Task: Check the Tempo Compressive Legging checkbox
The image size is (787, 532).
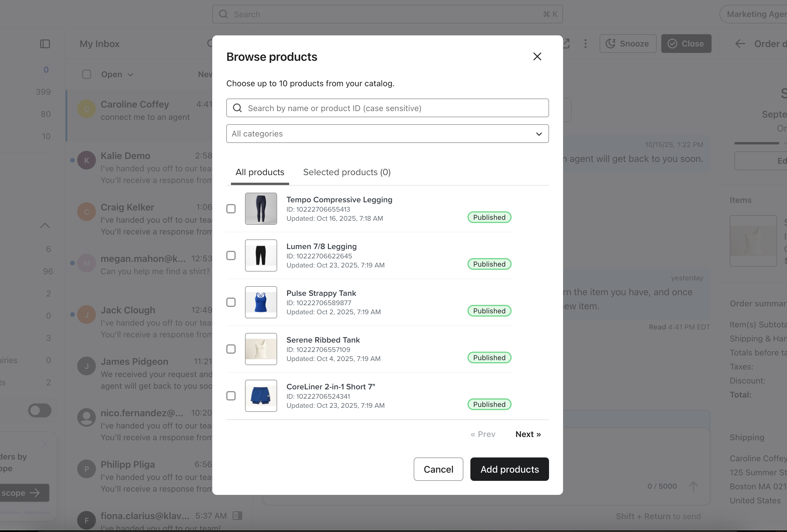Action: coord(231,209)
